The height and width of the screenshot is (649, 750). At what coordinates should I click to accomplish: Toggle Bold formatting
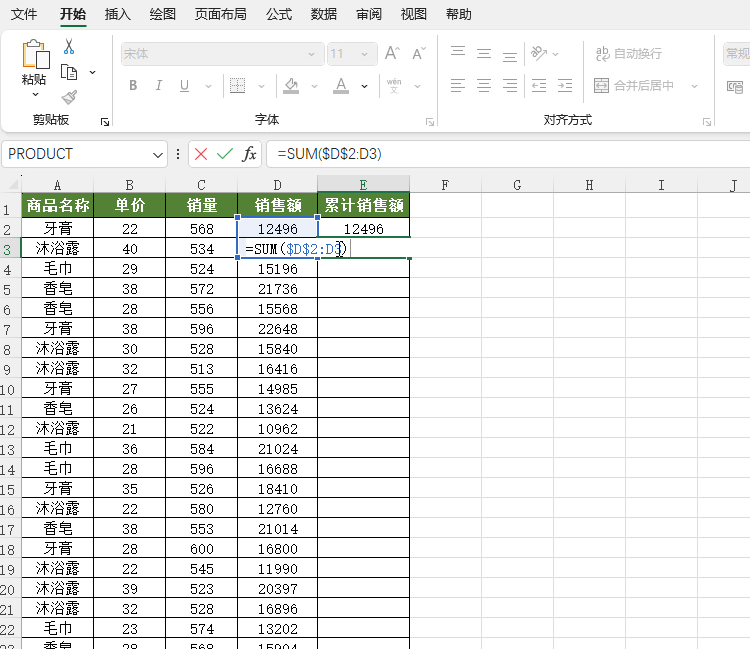point(133,86)
